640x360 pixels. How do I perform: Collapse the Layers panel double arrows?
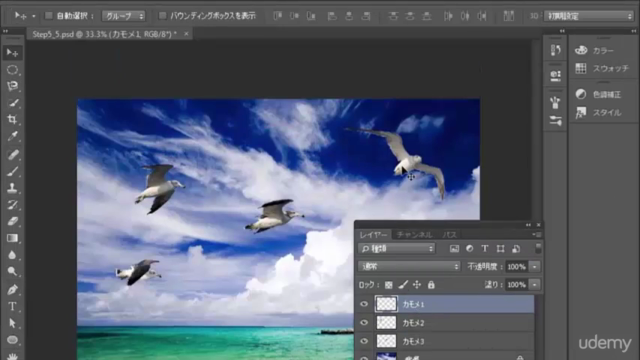(x=529, y=225)
